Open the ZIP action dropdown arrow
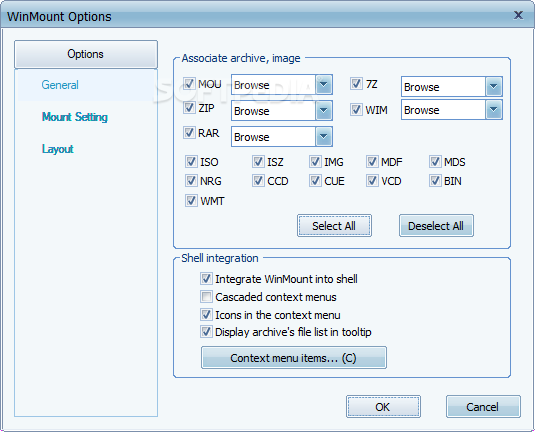535x432 pixels. [x=323, y=110]
